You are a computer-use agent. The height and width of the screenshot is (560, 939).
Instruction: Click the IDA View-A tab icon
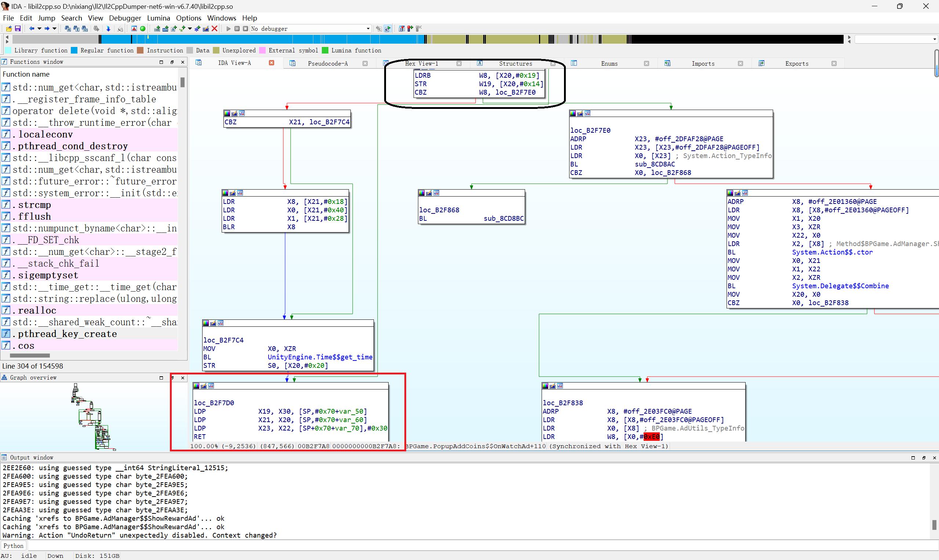tap(199, 63)
